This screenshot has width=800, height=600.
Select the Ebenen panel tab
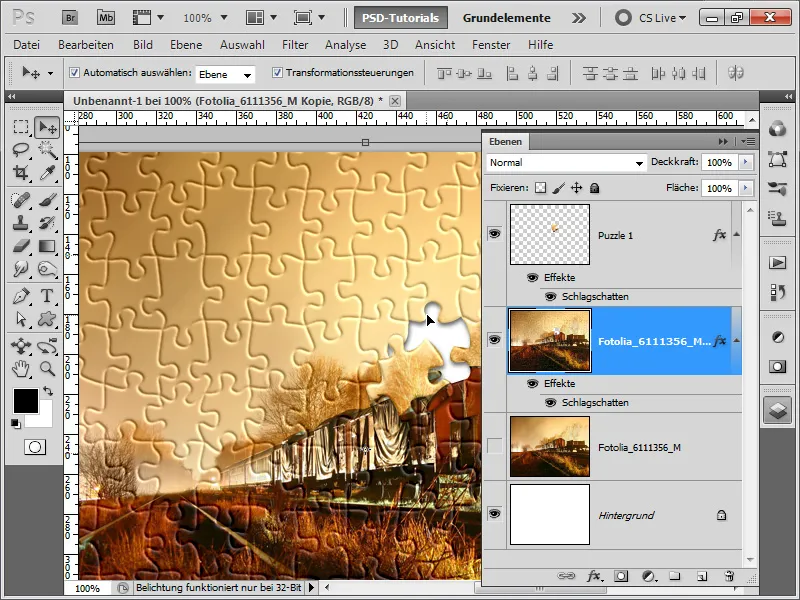(x=505, y=141)
